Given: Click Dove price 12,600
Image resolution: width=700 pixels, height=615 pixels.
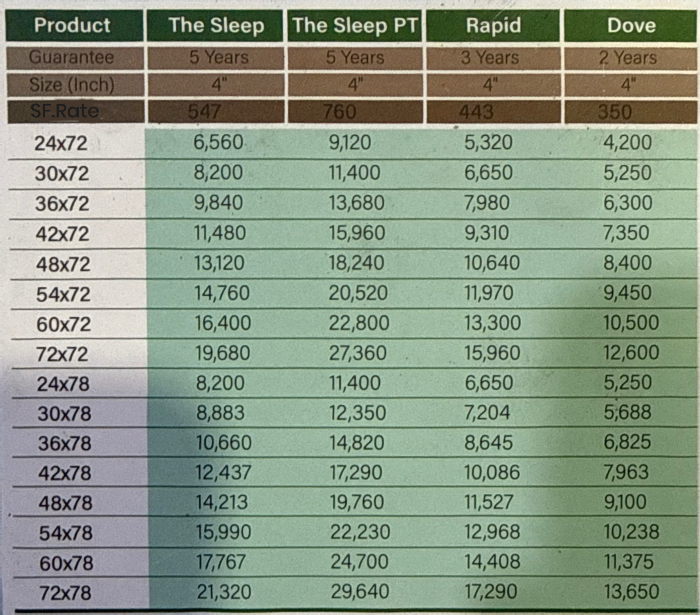Looking at the screenshot, I should 631,352.
